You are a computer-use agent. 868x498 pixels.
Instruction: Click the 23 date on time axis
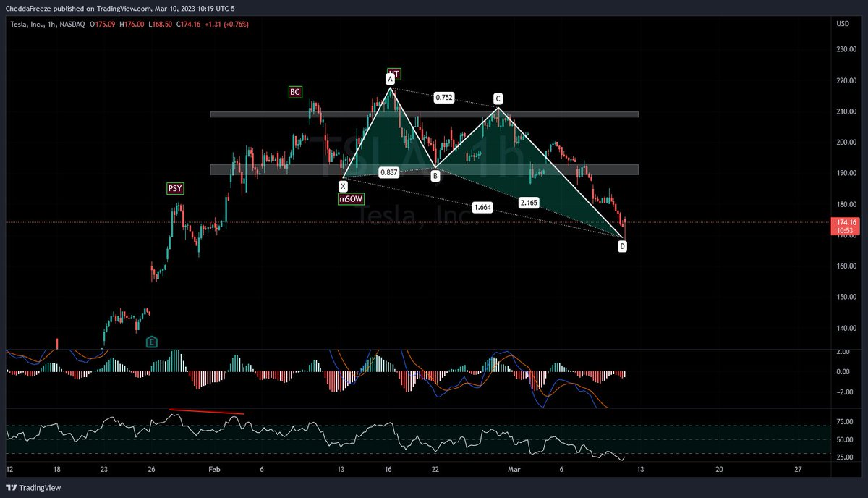click(x=104, y=470)
